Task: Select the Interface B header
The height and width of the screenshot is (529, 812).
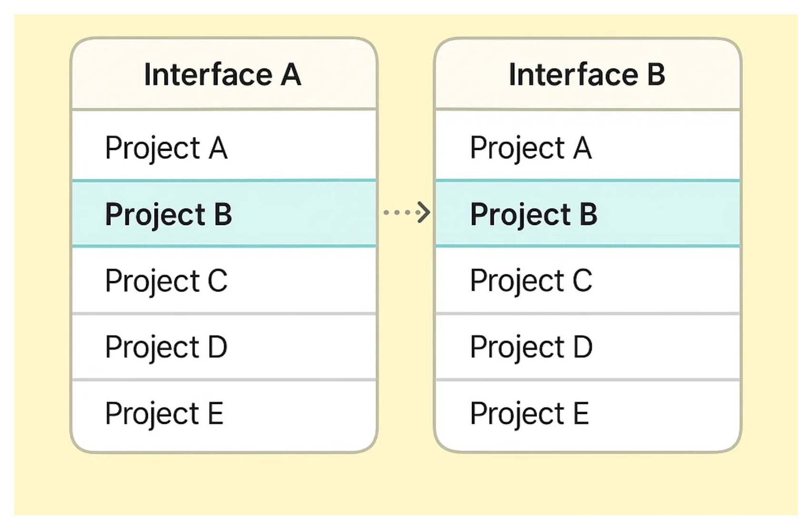Action: pyautogui.click(x=587, y=75)
